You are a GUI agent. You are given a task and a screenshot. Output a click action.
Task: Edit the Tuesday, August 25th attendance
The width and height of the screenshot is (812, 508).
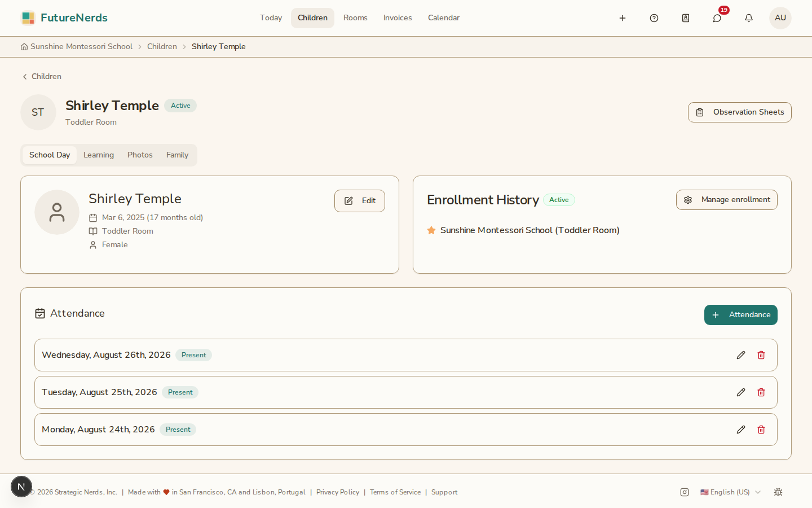click(x=741, y=392)
